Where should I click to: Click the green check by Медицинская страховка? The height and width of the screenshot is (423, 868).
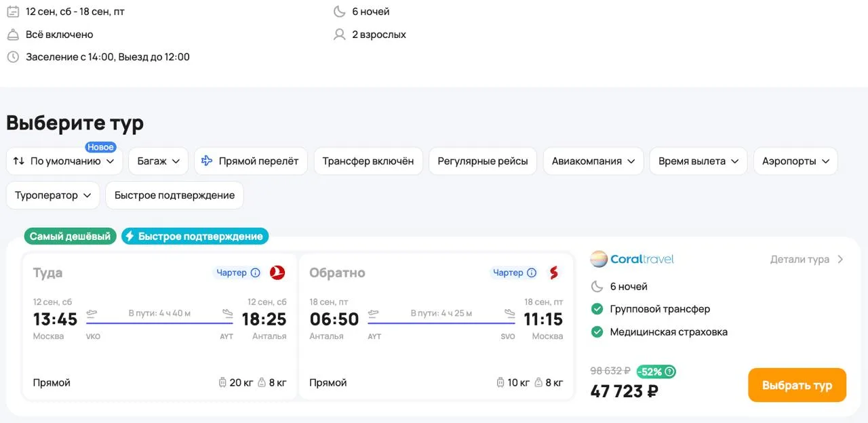(x=597, y=332)
